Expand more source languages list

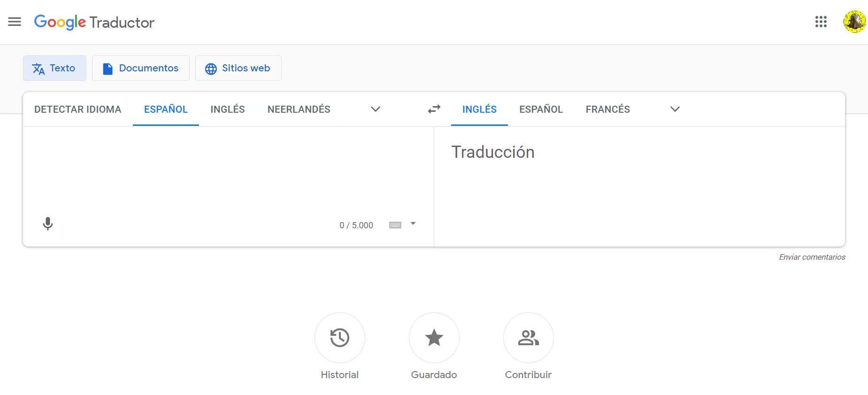(x=376, y=109)
